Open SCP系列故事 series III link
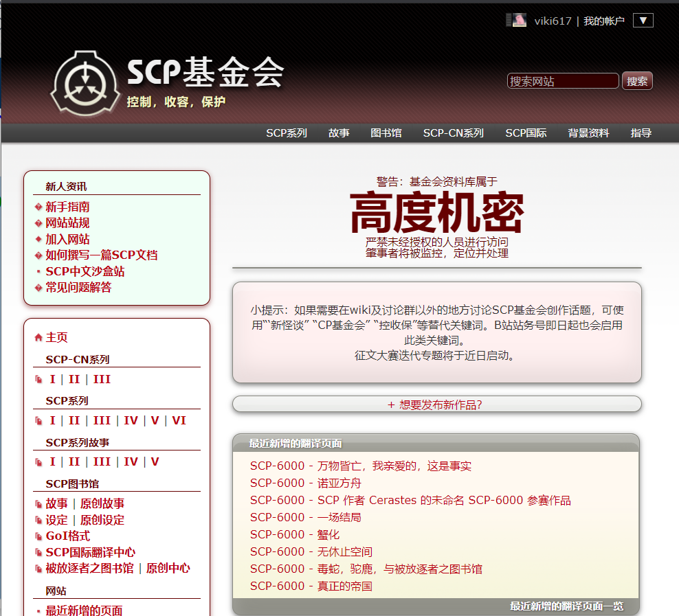The height and width of the screenshot is (616, 679). click(102, 461)
